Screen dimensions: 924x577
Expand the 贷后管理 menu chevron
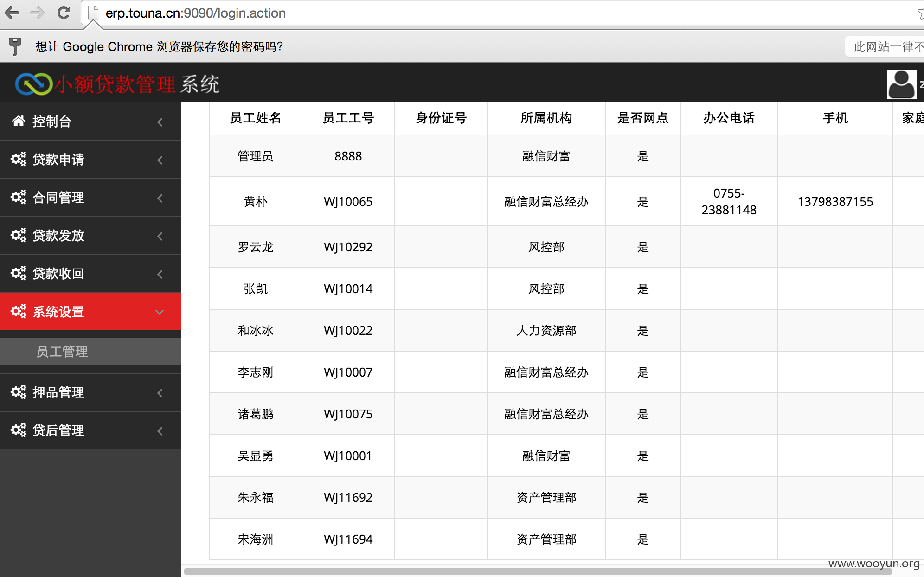tap(160, 431)
